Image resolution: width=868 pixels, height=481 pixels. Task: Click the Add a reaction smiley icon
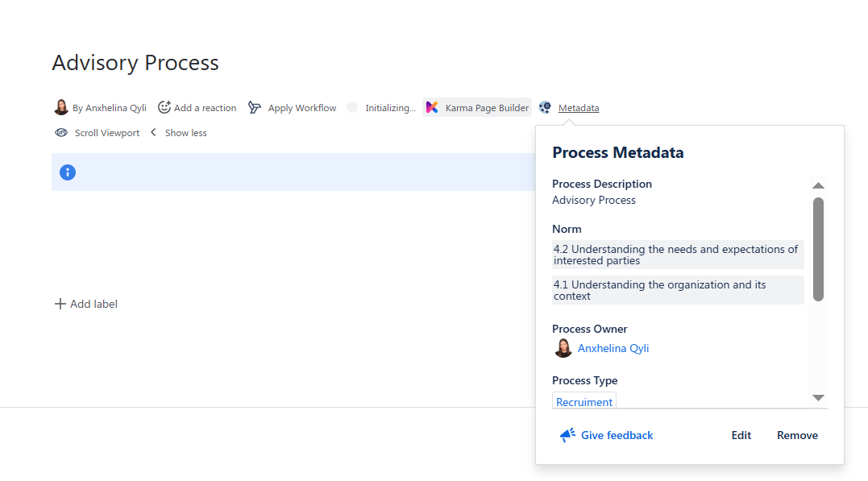tap(164, 107)
